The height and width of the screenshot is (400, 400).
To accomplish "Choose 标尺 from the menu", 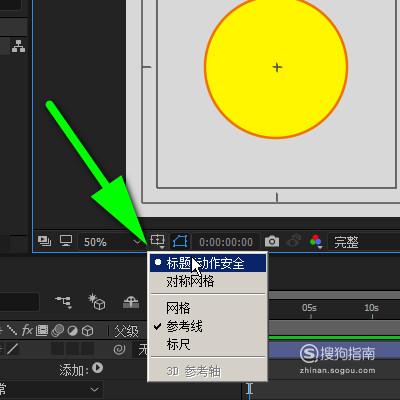I will click(x=208, y=344).
